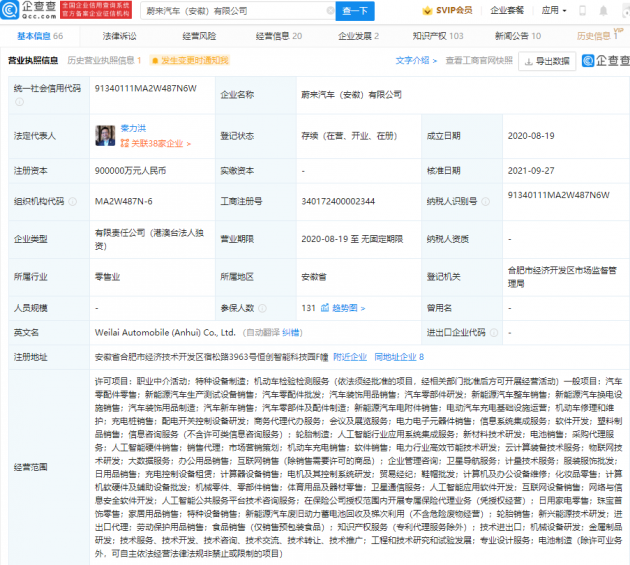Screen dimensions: 630x565
Task: Click the 企查查 watermark logo at right
Action: (x=605, y=61)
